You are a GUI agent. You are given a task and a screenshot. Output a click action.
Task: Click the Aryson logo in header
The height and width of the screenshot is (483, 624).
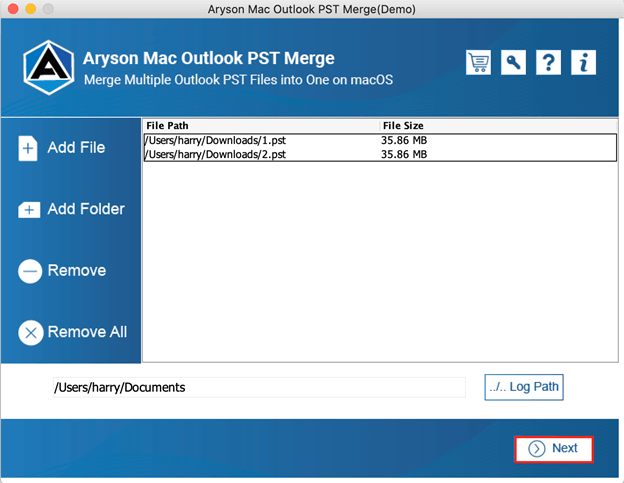coord(49,68)
